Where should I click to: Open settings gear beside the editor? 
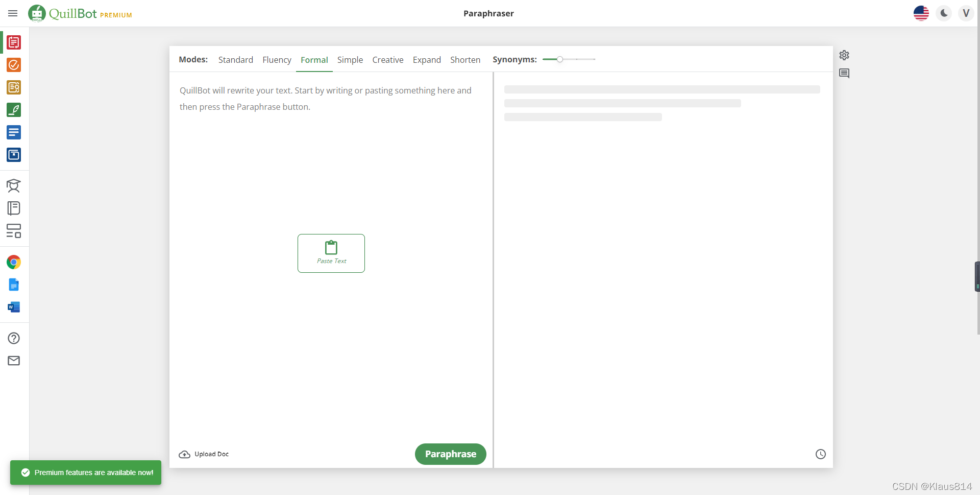[x=844, y=55]
